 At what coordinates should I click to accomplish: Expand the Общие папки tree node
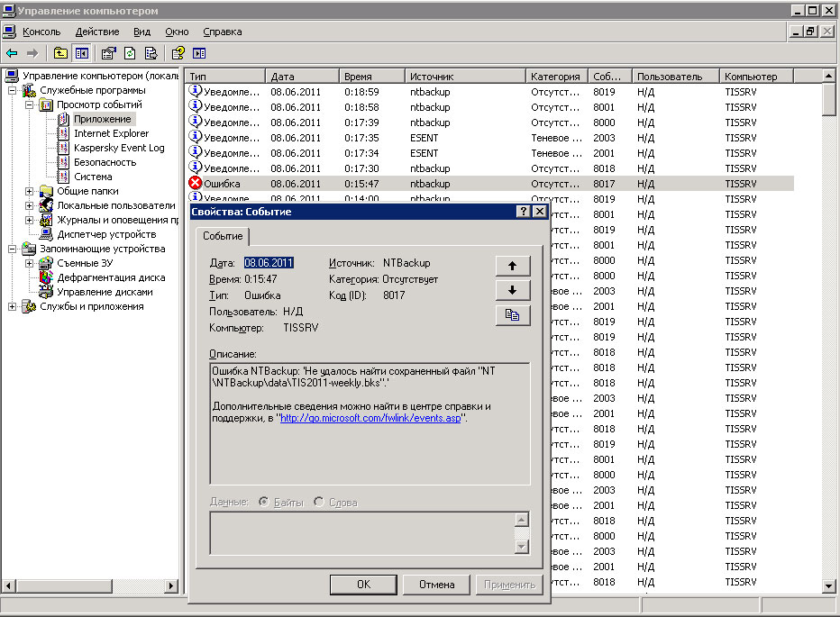[30, 191]
